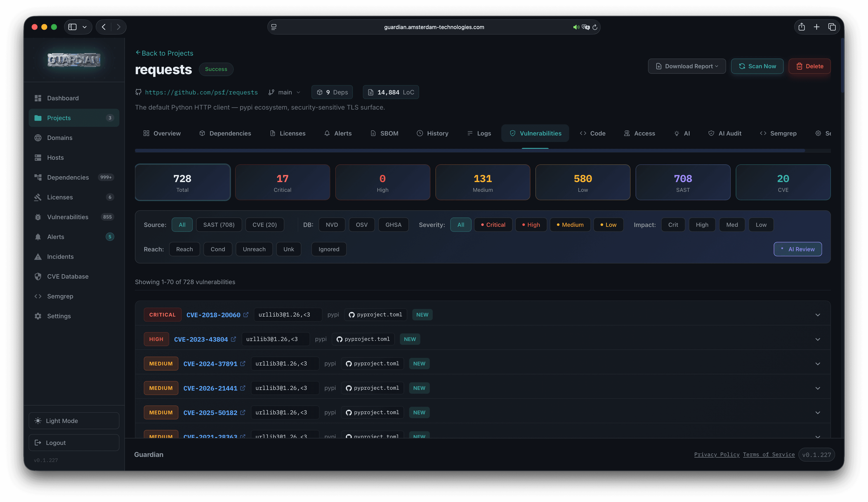
Task: Open Settings gear in the sidebar
Action: click(x=74, y=316)
